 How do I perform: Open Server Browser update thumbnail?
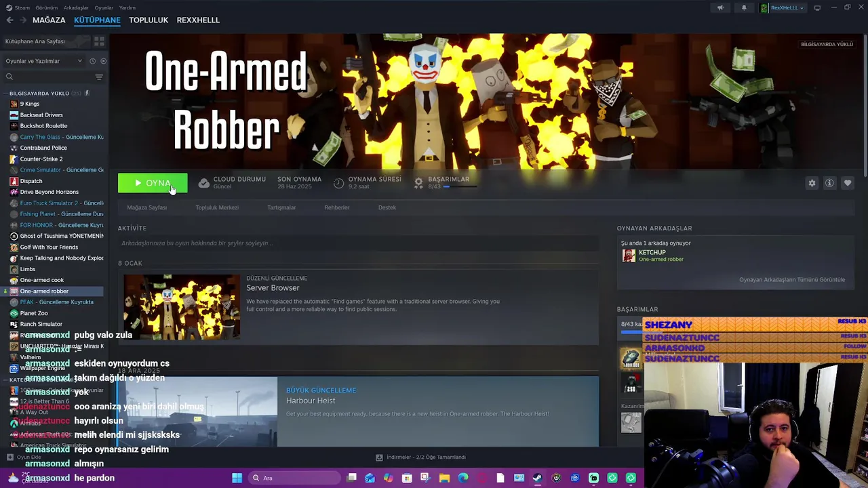182,307
